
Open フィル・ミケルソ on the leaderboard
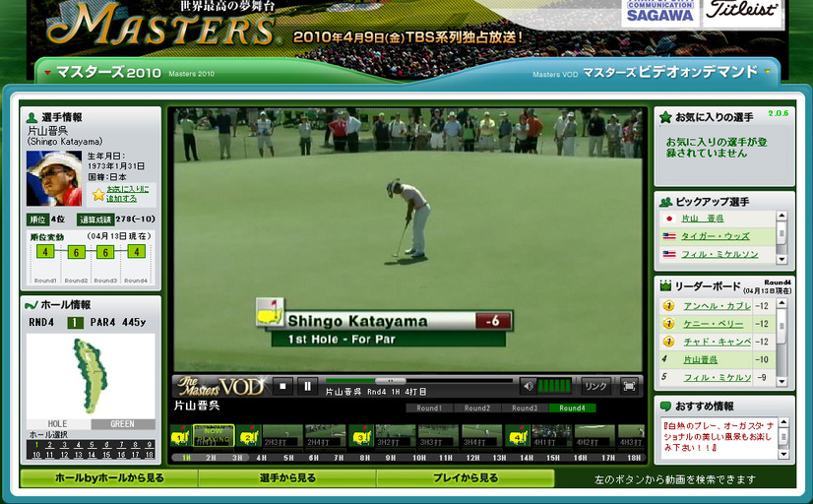tap(718, 378)
